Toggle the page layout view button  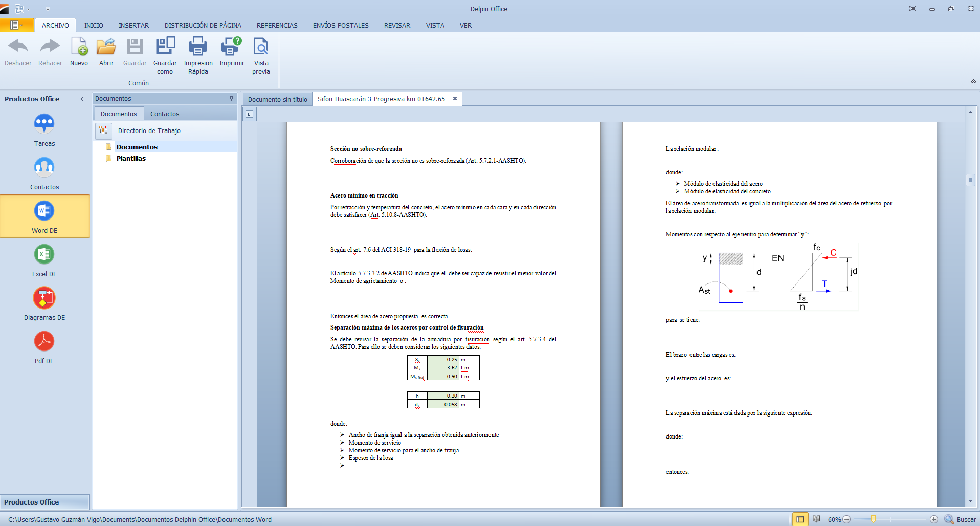click(800, 519)
